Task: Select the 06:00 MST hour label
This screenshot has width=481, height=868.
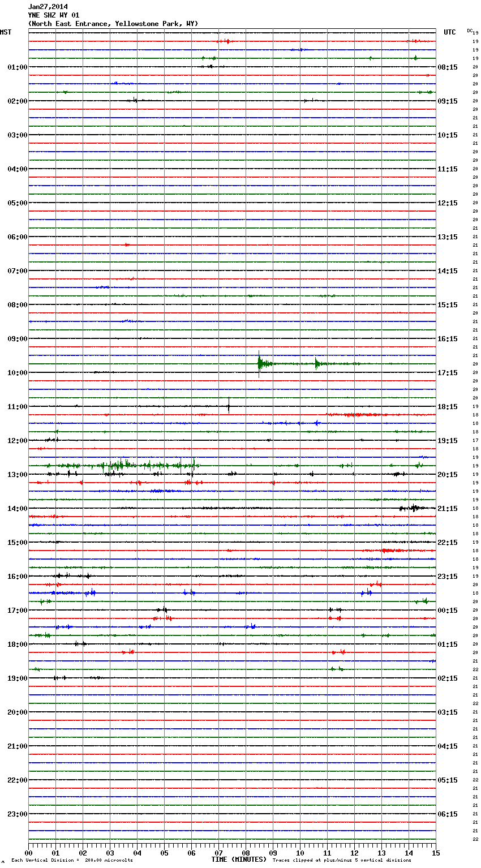Action: (x=18, y=237)
